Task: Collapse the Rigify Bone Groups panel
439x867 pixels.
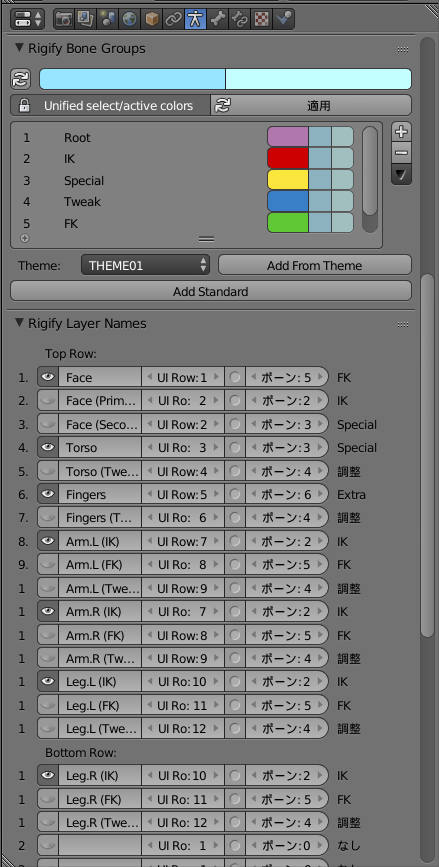Action: pyautogui.click(x=20, y=48)
